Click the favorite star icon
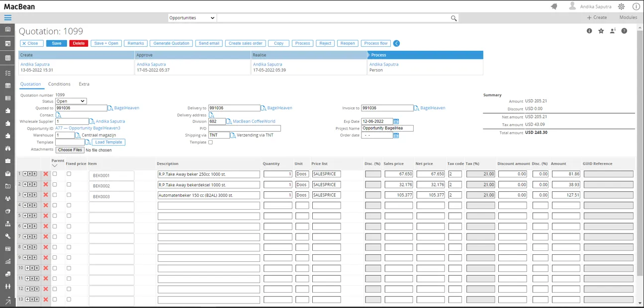 click(x=601, y=31)
